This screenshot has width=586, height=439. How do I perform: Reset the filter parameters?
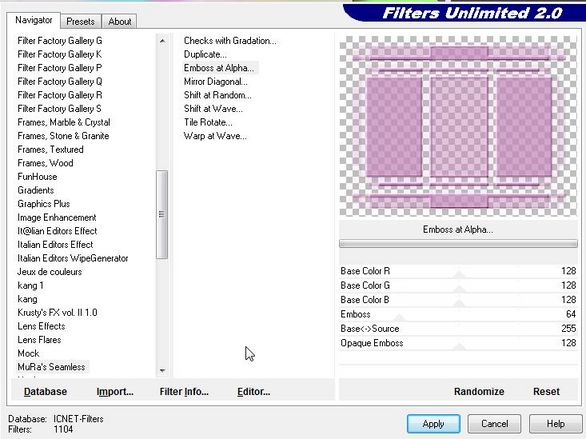(546, 392)
